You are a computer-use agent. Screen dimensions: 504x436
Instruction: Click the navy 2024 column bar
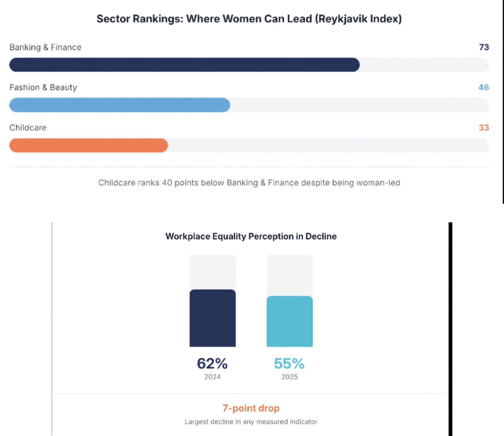point(213,318)
